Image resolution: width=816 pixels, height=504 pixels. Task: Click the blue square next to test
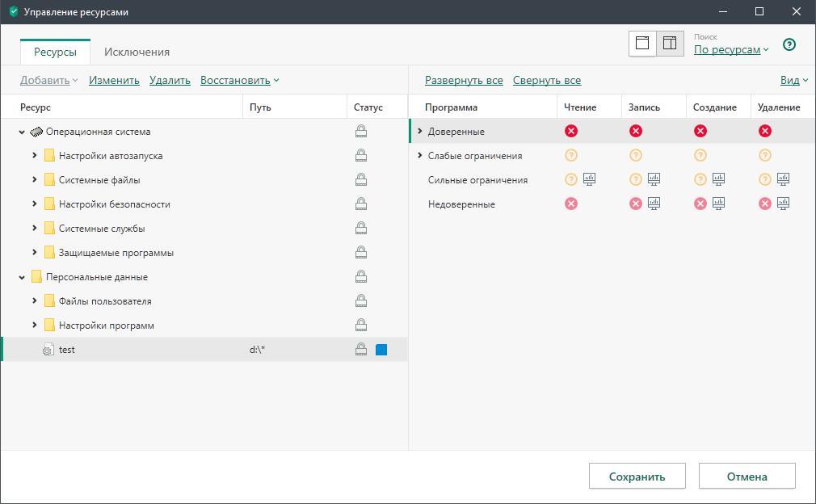point(381,349)
